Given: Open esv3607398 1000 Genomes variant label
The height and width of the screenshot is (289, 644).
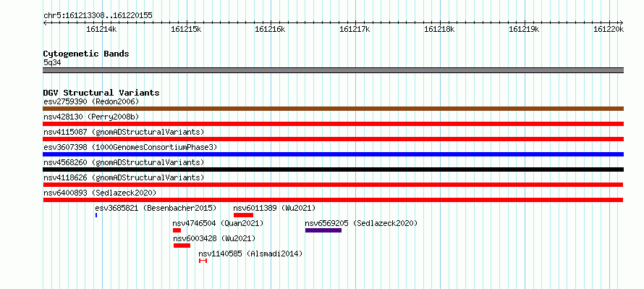Looking at the screenshot, I should (130, 147).
